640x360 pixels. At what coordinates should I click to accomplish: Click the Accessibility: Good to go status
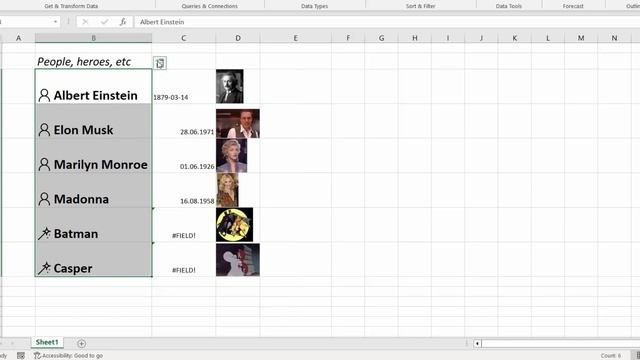point(68,356)
